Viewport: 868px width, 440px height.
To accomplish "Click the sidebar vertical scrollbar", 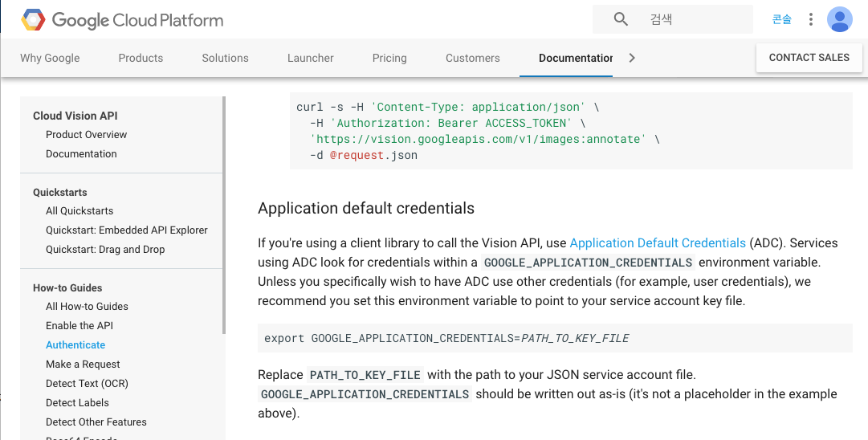I will coord(224,215).
